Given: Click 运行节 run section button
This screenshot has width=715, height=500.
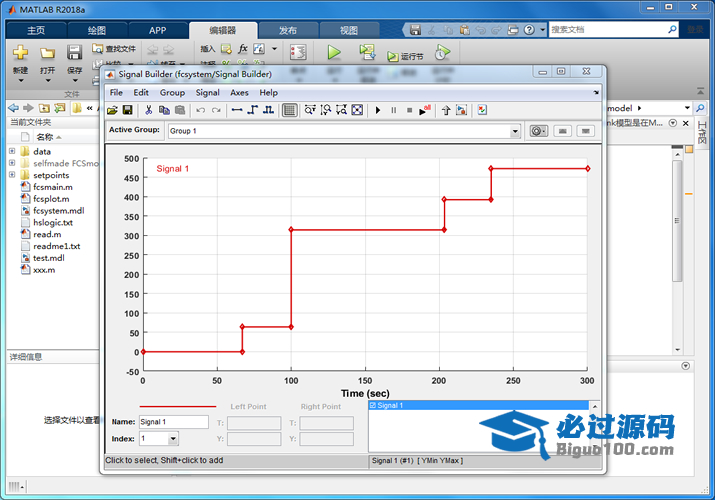Looking at the screenshot, I should click(405, 56).
